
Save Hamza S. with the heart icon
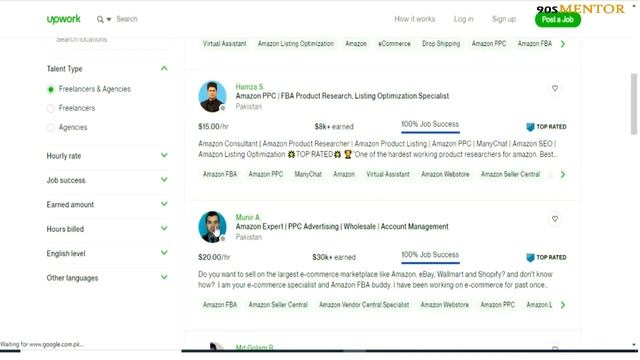(x=555, y=88)
